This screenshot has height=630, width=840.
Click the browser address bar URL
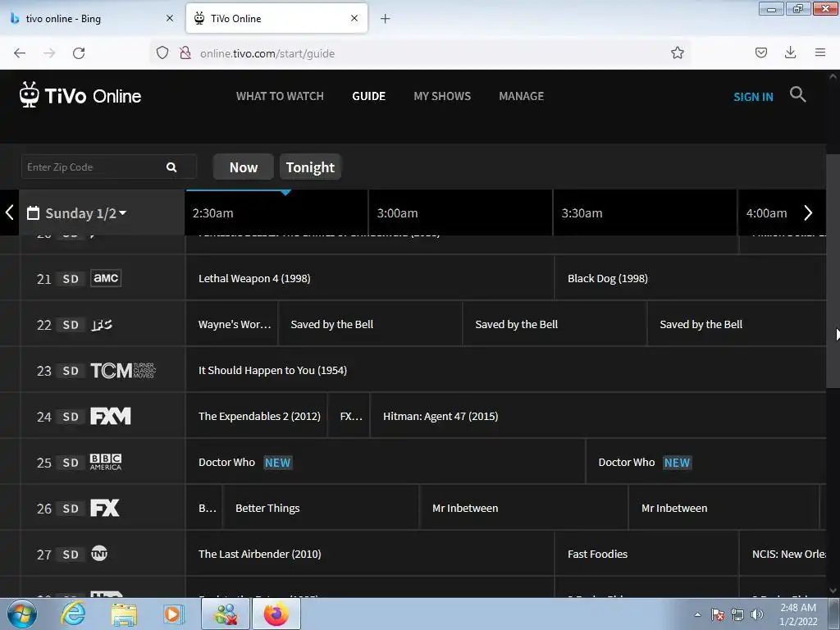[267, 53]
